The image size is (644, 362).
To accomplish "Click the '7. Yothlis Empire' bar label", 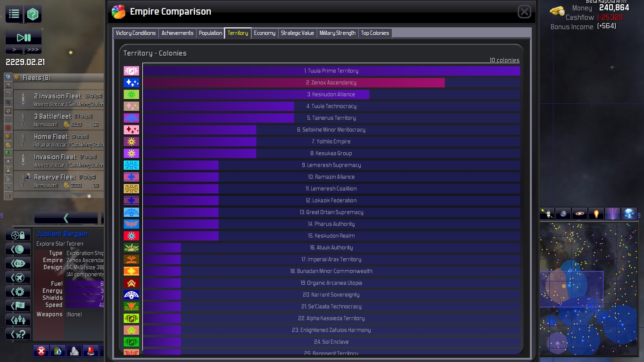I will pos(331,141).
